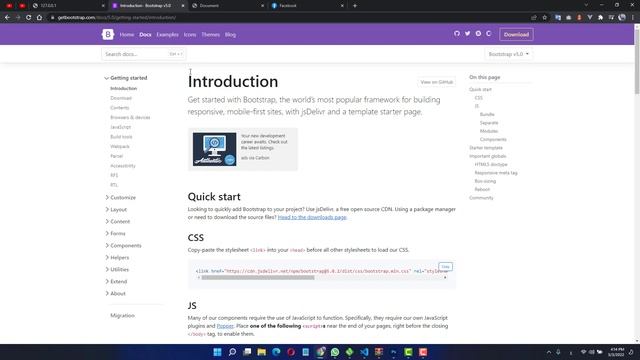Open Icons in Bootstrap navbar
The height and width of the screenshot is (360, 640).
click(x=190, y=35)
